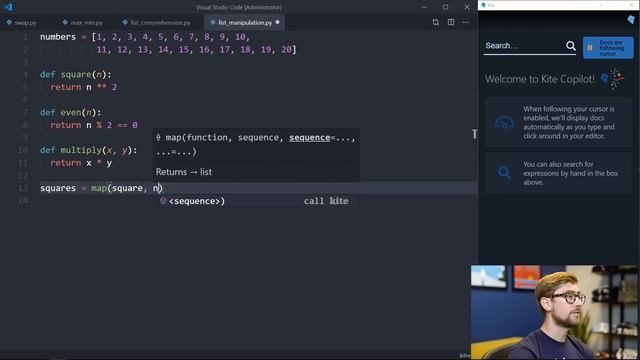
Task: Click line 1 'numbers' variable name
Action: click(x=58, y=37)
